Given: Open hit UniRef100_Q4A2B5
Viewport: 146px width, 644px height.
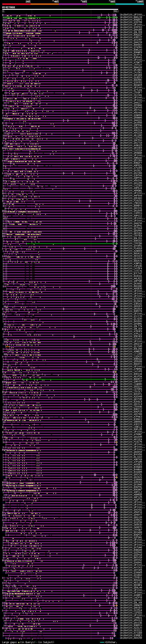Looking at the screenshot, I should click(131, 30).
